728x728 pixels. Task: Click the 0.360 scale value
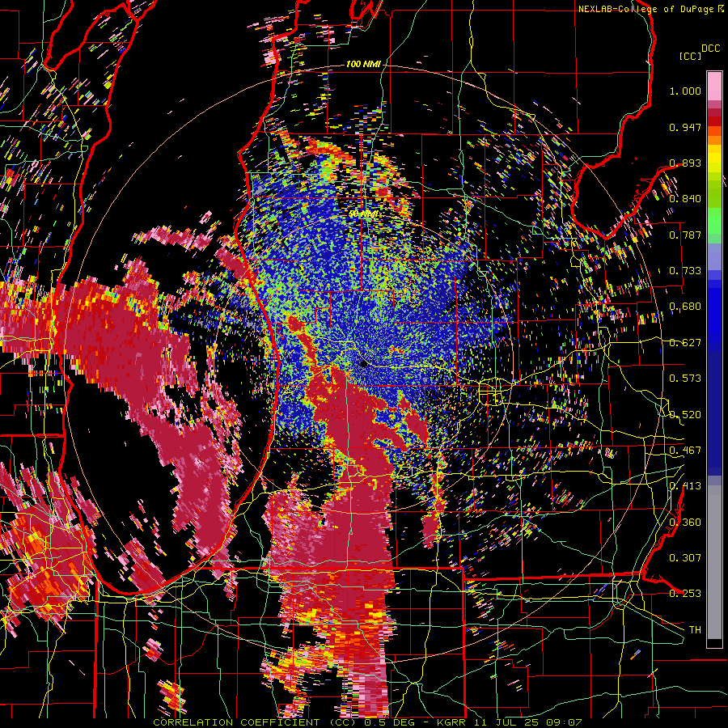[x=685, y=523]
